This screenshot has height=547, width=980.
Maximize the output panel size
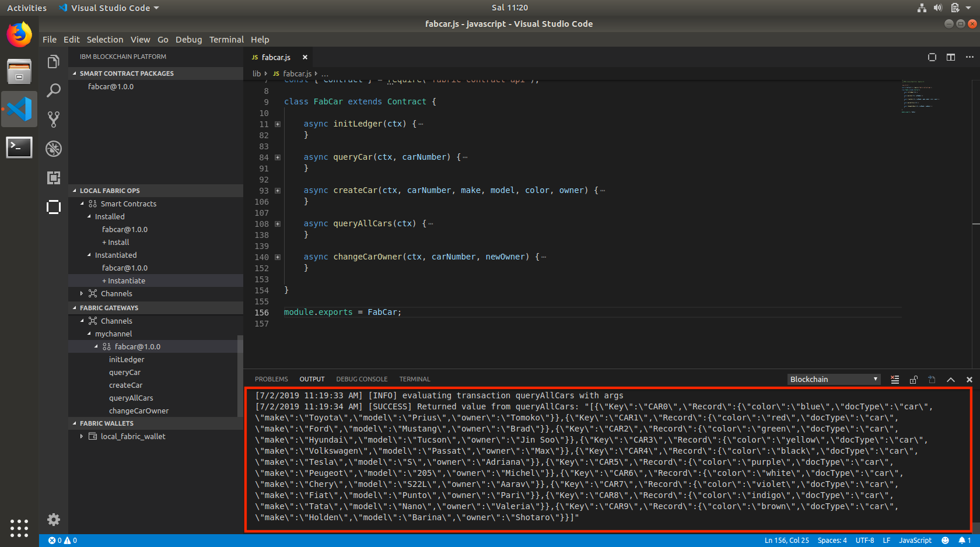point(951,380)
